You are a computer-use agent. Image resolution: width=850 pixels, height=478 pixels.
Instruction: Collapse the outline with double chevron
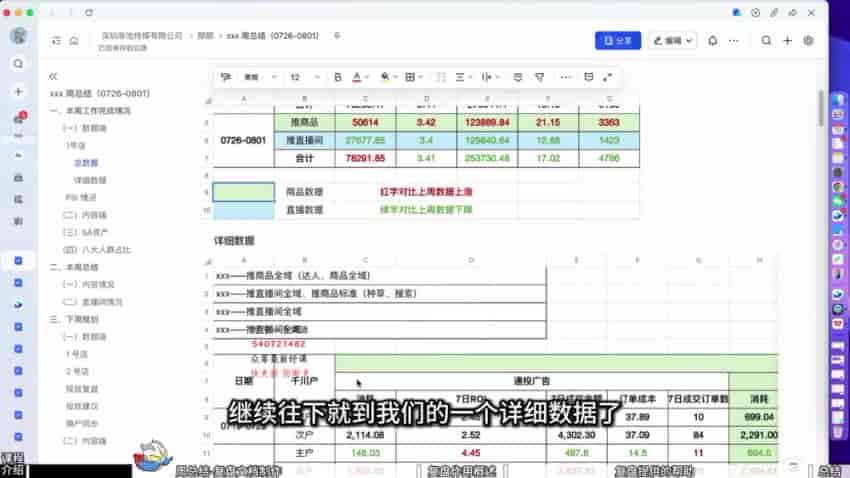(x=53, y=76)
